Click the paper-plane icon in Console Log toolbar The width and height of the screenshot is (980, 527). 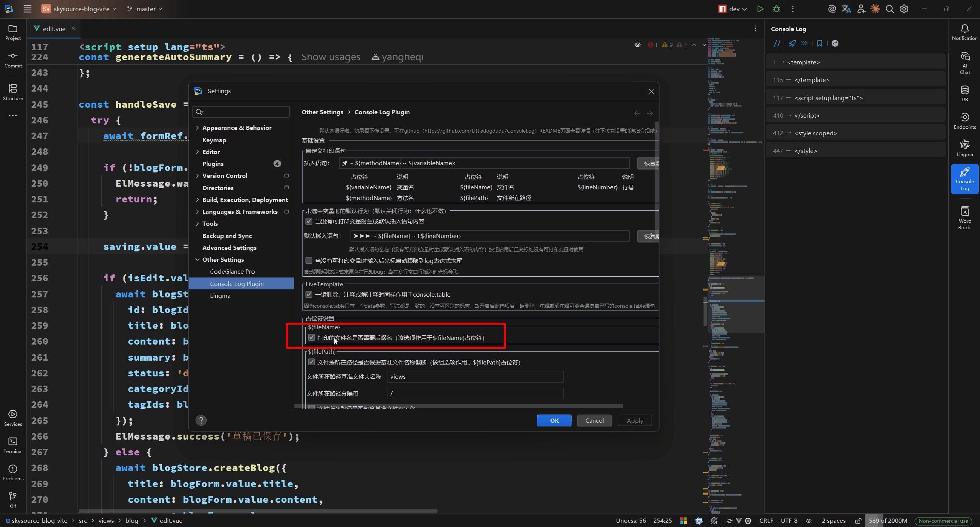(x=835, y=43)
